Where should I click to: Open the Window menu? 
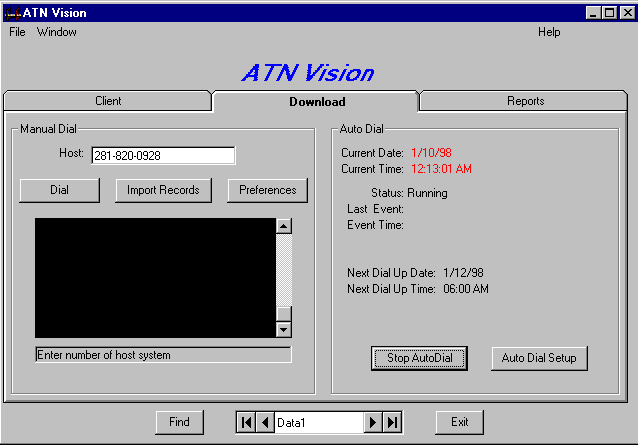point(57,32)
